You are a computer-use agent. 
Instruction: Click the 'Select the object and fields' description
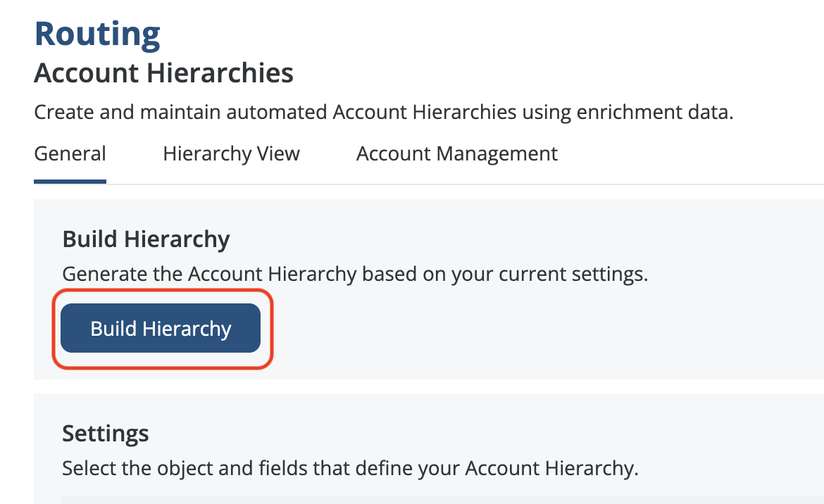(349, 468)
